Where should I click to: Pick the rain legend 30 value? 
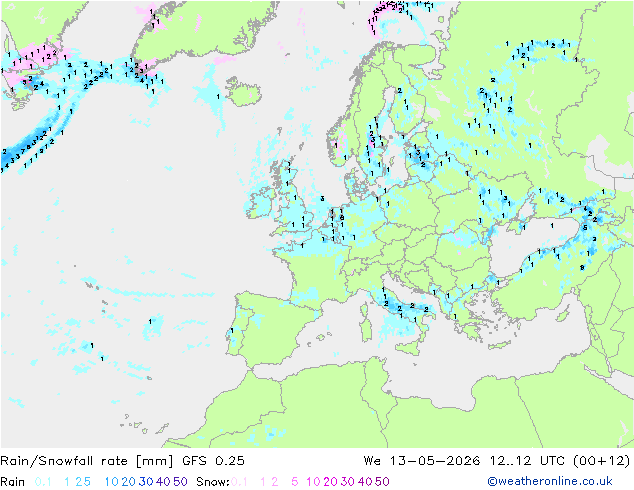146,482
